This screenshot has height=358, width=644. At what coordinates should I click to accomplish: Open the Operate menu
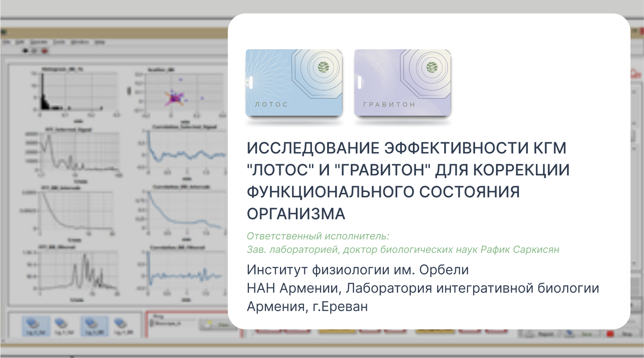click(x=38, y=42)
